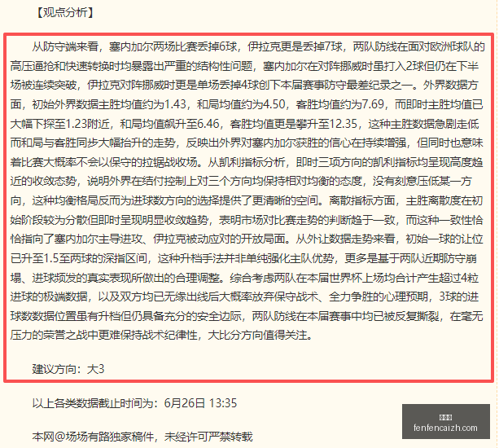
Task: Click the initial home-win value 1.43
Action: click(x=175, y=104)
